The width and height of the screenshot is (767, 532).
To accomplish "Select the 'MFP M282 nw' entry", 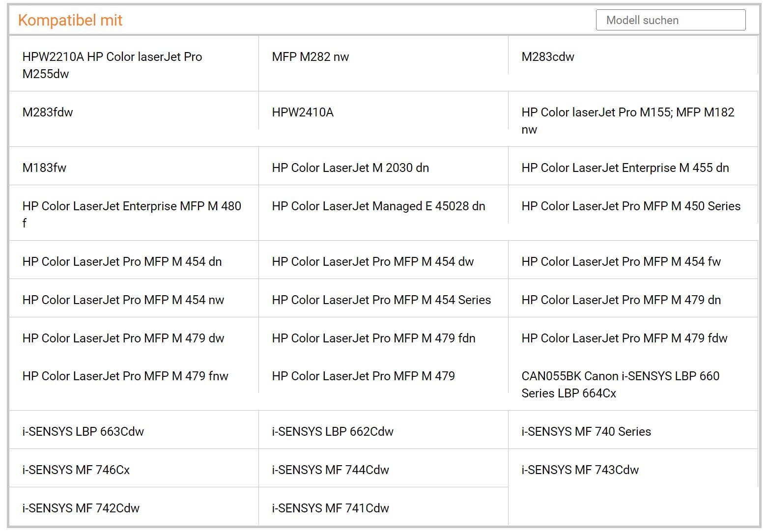I will 310,57.
